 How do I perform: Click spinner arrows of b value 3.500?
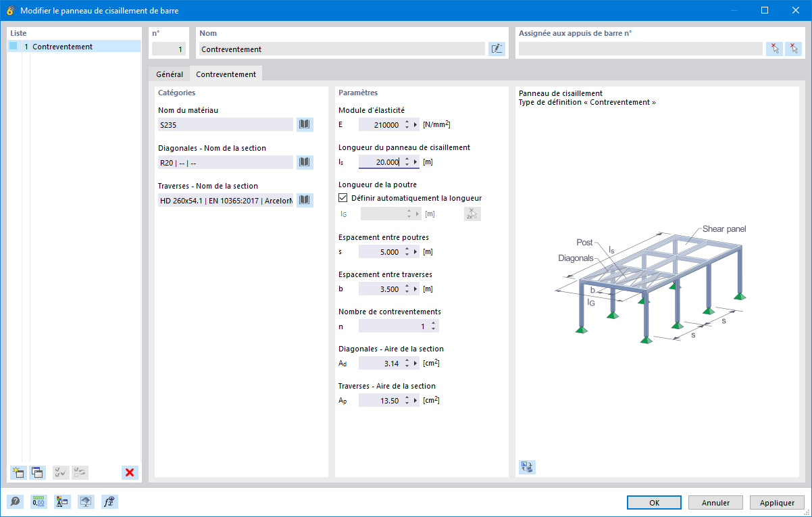(x=407, y=289)
